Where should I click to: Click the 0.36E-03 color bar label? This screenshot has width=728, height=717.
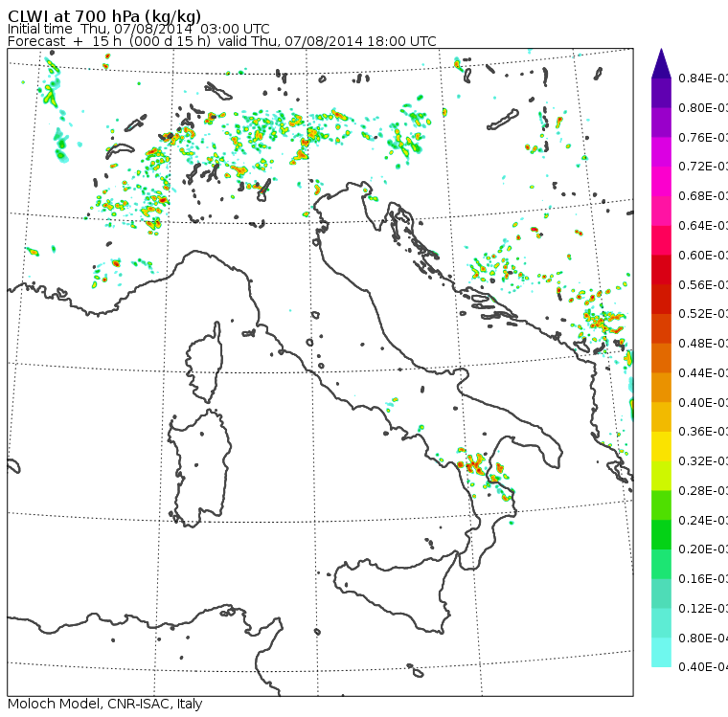(703, 432)
